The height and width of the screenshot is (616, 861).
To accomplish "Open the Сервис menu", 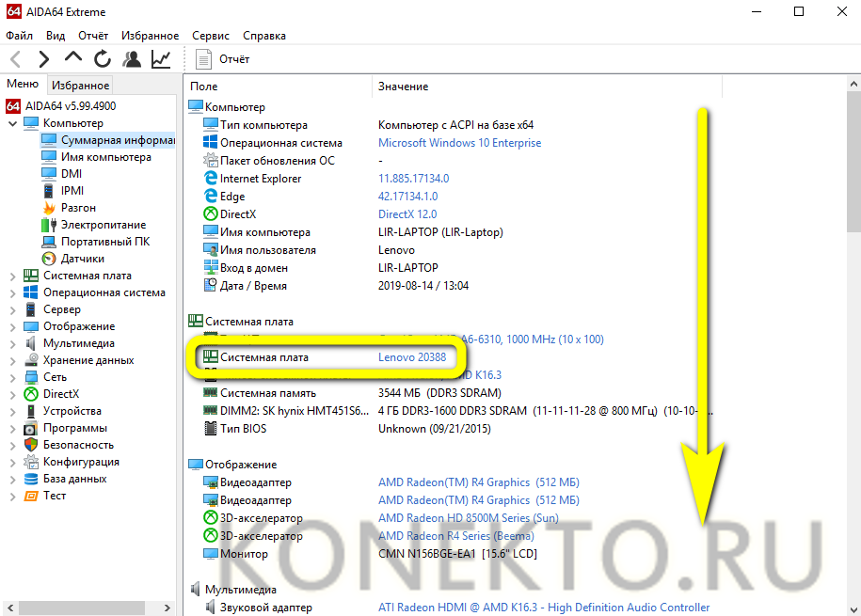I will coord(210,35).
